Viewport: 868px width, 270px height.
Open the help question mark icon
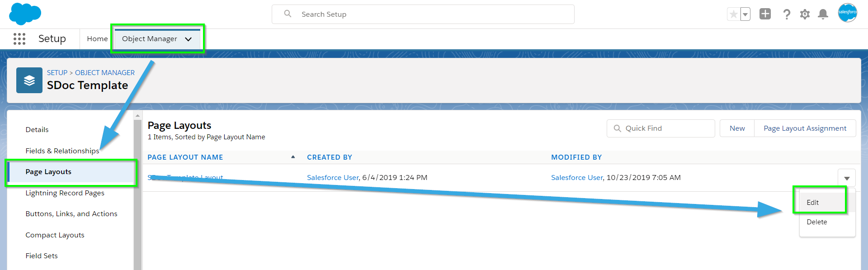[x=787, y=14]
